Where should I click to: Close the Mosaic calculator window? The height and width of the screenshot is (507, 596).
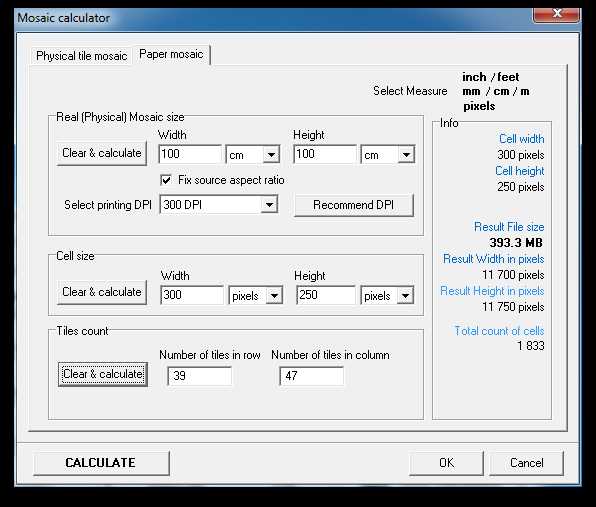[x=557, y=14]
